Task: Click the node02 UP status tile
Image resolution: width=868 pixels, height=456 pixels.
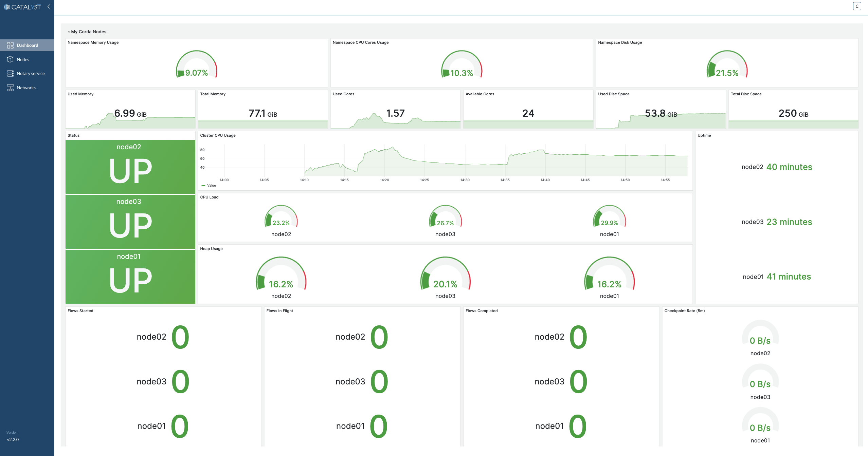Action: point(130,167)
